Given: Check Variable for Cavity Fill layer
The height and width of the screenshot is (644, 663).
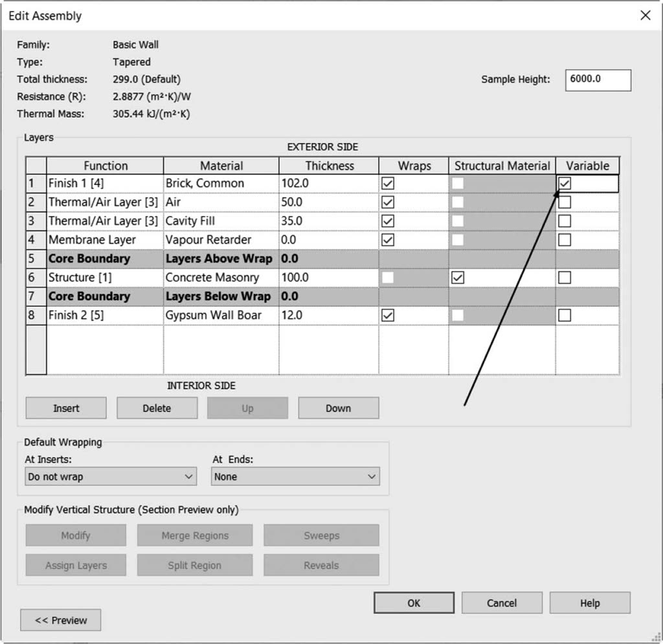Looking at the screenshot, I should [x=565, y=221].
